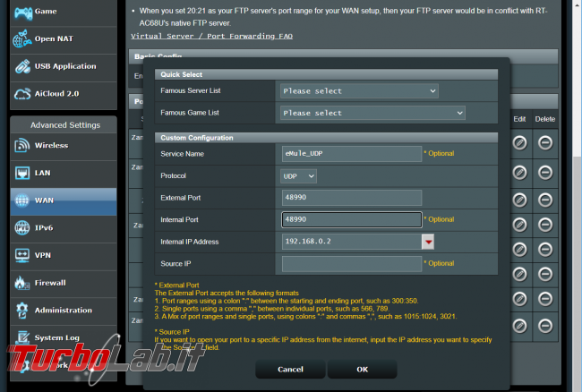Open the Firewall settings sidebar item
Viewport: 582px width, 392px height.
coord(63,284)
